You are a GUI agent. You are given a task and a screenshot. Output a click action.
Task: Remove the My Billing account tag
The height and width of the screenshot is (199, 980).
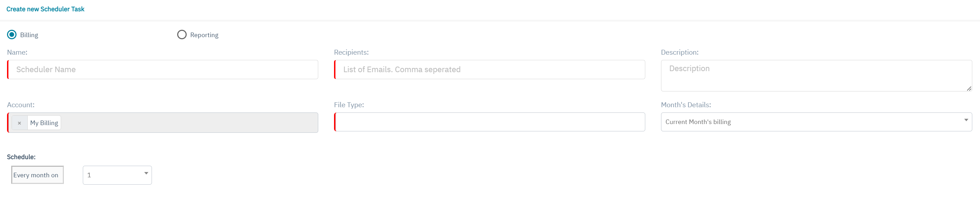click(x=19, y=123)
